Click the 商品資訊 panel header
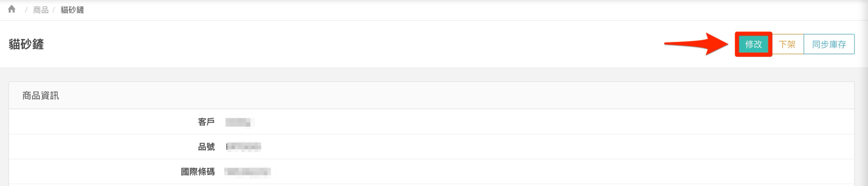Image resolution: width=868 pixels, height=186 pixels. (x=41, y=95)
